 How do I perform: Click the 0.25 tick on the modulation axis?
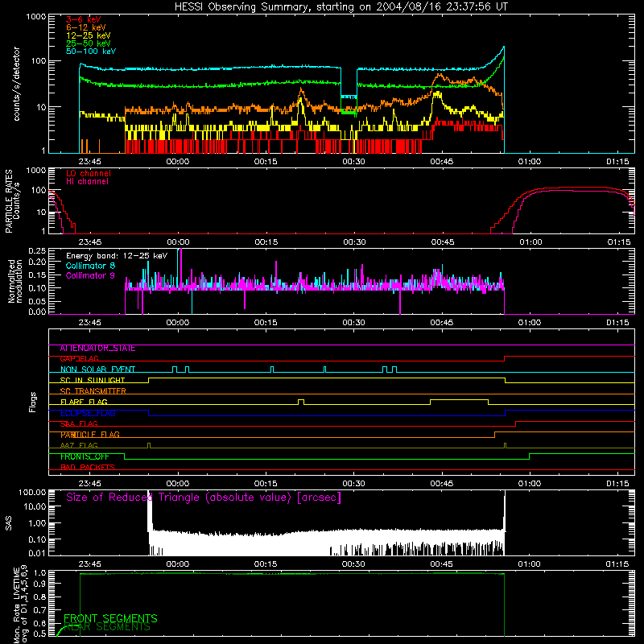coord(37,251)
